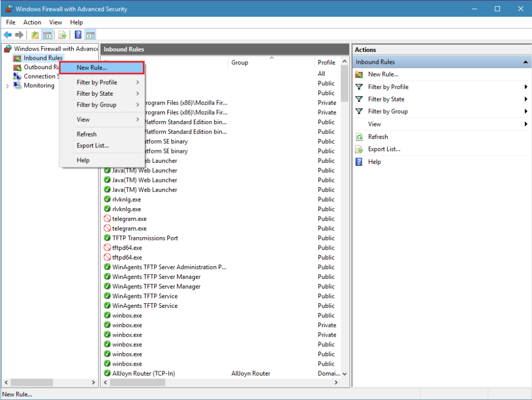The height and width of the screenshot is (400, 532).
Task: Select the Monitoring tree item
Action: click(39, 86)
